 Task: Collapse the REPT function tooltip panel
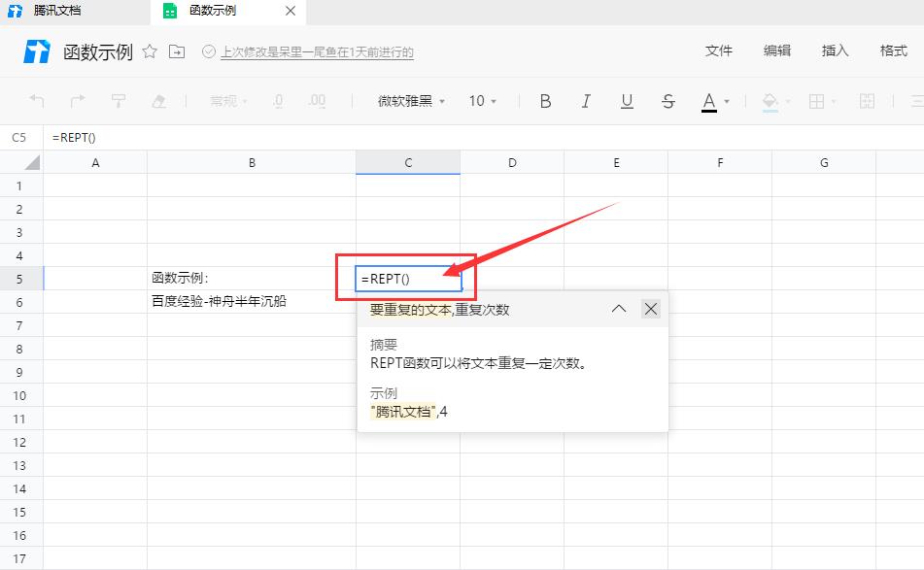click(x=618, y=308)
